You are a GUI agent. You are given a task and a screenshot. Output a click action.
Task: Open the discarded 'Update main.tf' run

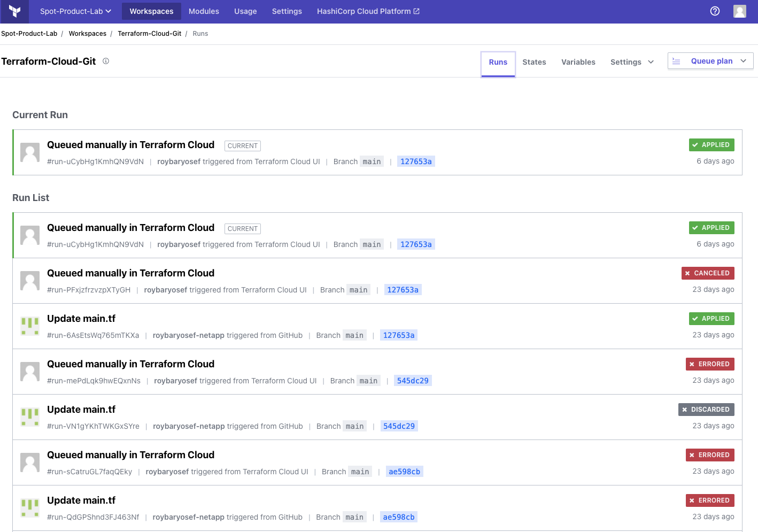pyautogui.click(x=81, y=410)
